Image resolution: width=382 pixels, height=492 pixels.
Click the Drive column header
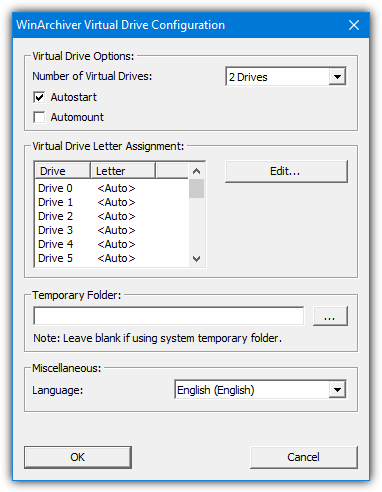[x=63, y=171]
